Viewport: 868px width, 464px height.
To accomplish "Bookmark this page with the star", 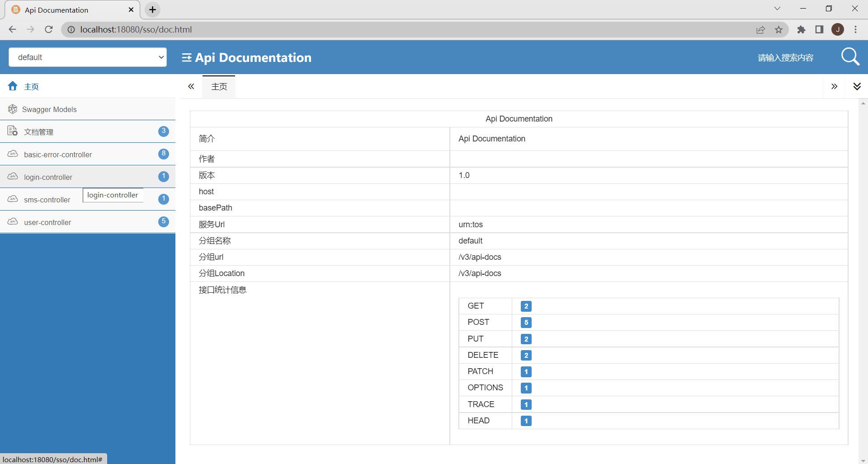I will (778, 29).
